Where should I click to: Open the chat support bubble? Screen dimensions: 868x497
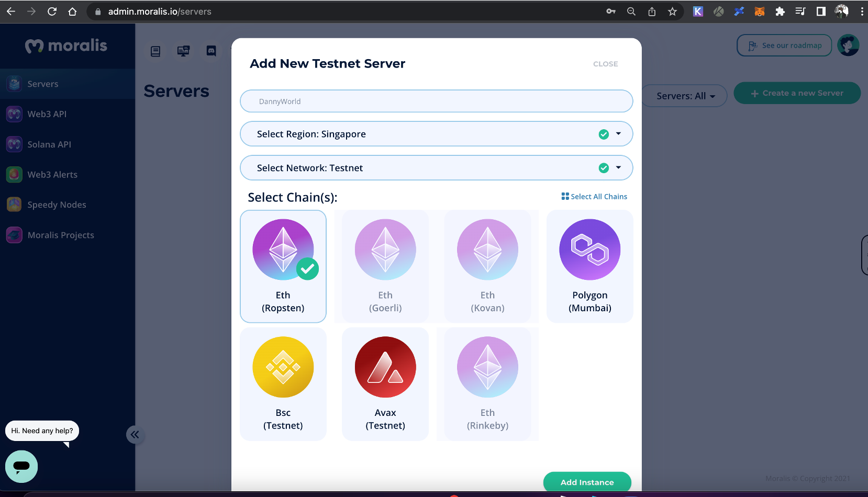[x=21, y=466]
